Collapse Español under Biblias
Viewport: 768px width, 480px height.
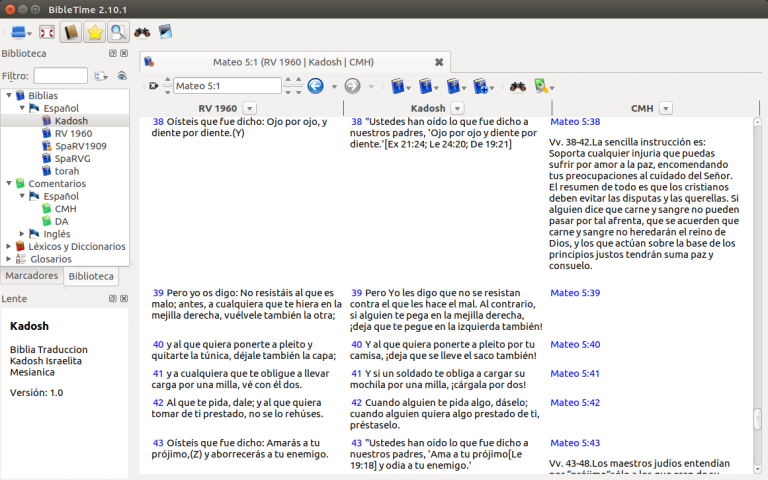22,108
